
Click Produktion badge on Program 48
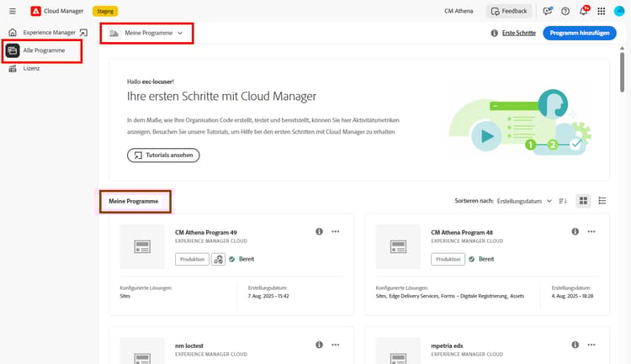[448, 260]
